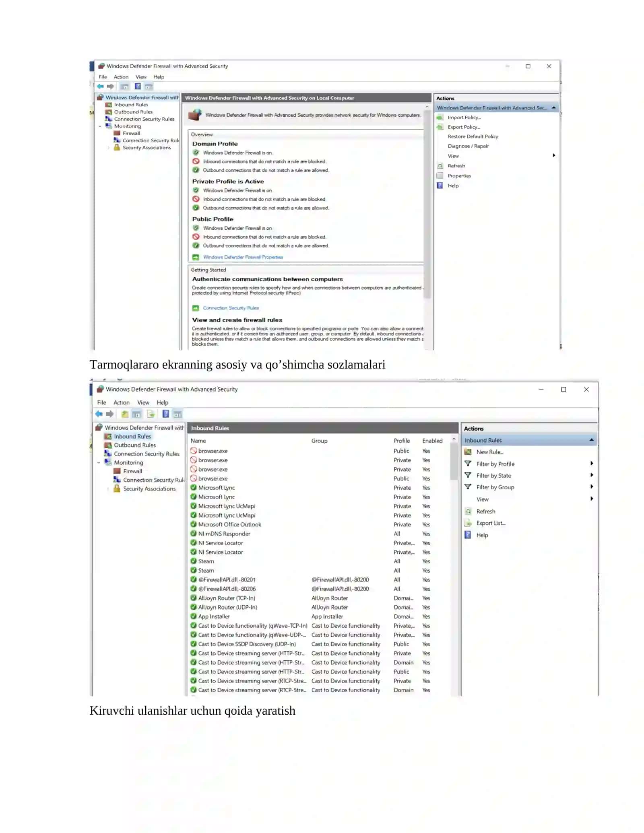Expand Security Associations in the overview window tree
The height and width of the screenshot is (833, 644).
109,148
